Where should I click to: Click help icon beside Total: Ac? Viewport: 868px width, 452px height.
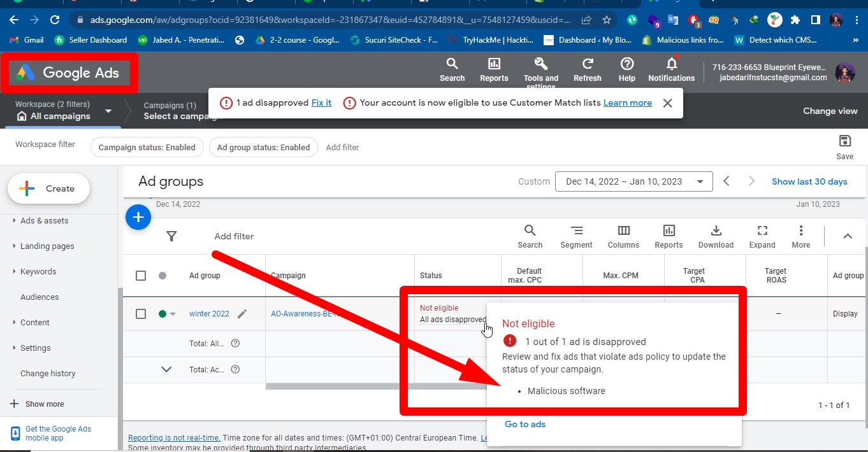tap(235, 369)
